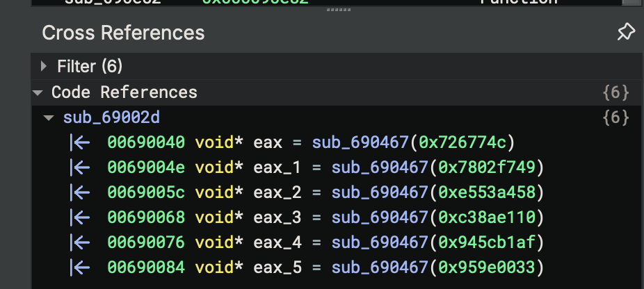Click the Code References count {6}
Viewport: 644px width, 289px height.
[615, 93]
